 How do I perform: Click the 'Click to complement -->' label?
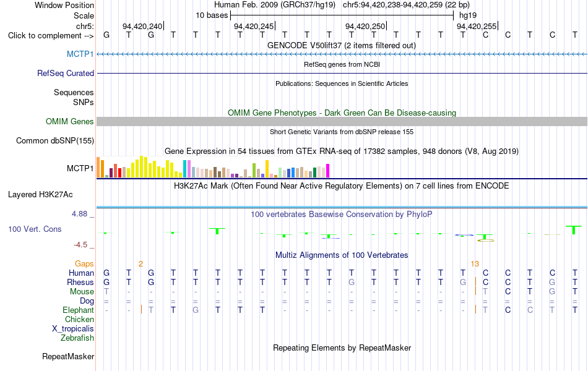51,36
